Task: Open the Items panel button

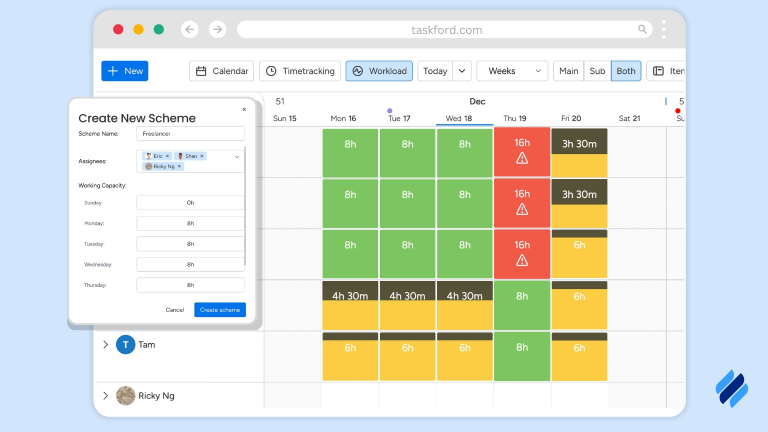Action: (x=666, y=71)
